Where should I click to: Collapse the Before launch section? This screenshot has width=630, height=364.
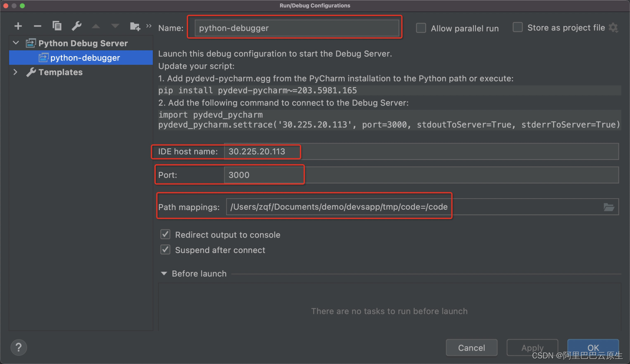point(164,274)
